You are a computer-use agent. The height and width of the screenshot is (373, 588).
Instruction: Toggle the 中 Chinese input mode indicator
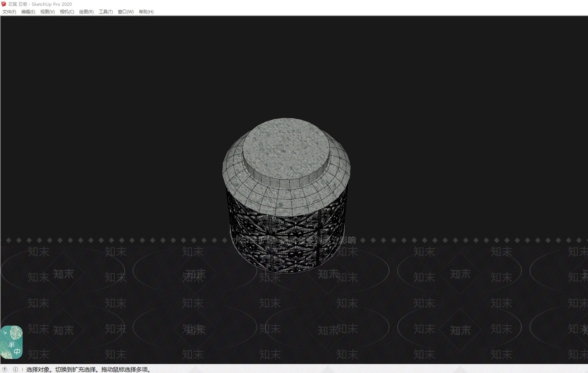17,352
